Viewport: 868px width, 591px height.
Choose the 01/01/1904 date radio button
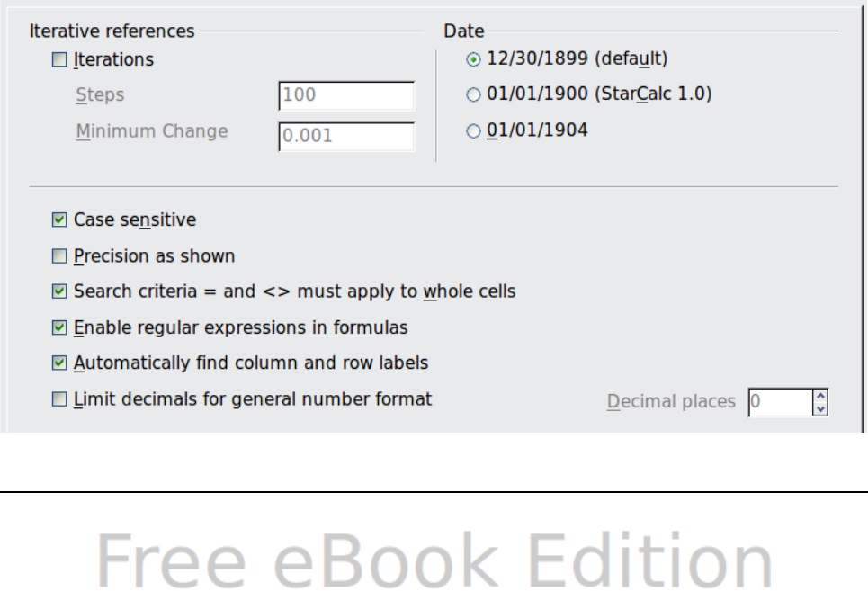[x=473, y=130]
